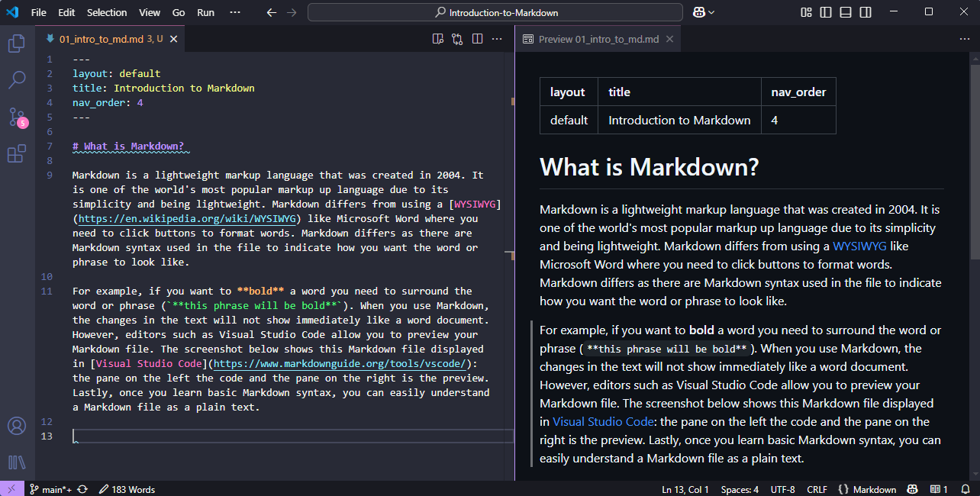Open the overflow menu after Run
Image resolution: width=980 pixels, height=496 pixels.
click(x=234, y=12)
